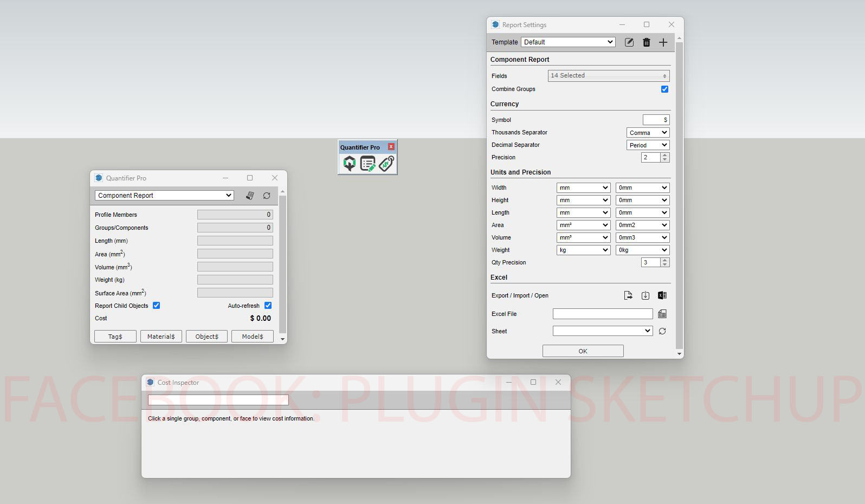
Task: Maximize the Report Settings window
Action: point(647,24)
